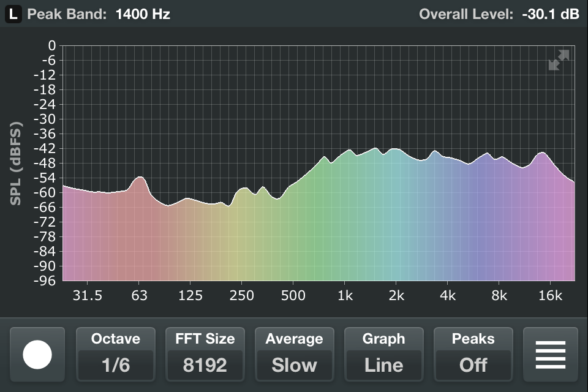Click the -24 level axis label
Screen dimensions: 588x392
tap(45, 105)
